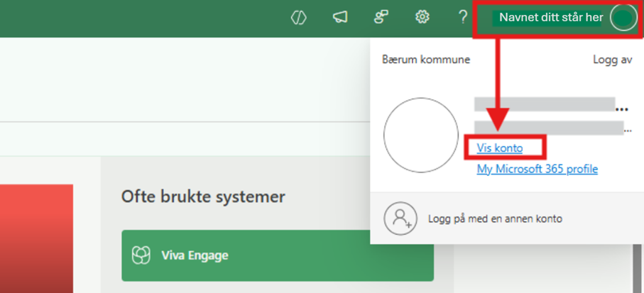This screenshot has width=644, height=293.
Task: Click the Bærum kommune organization label
Action: point(426,60)
